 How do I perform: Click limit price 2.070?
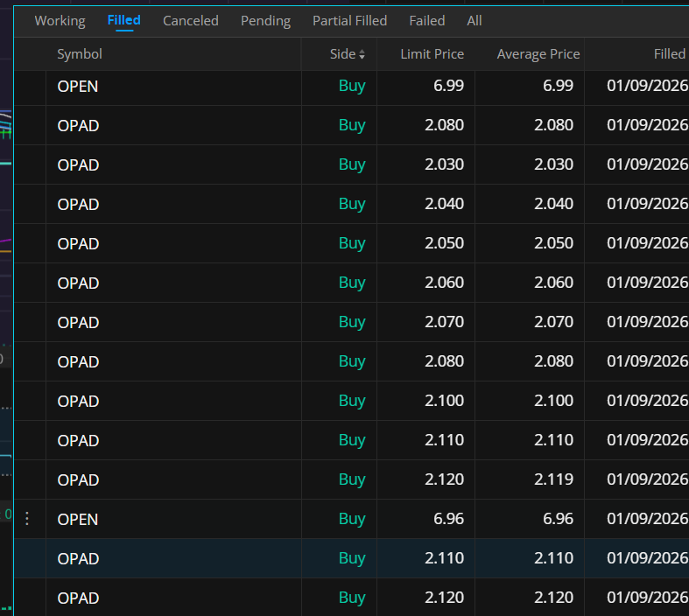pyautogui.click(x=444, y=322)
